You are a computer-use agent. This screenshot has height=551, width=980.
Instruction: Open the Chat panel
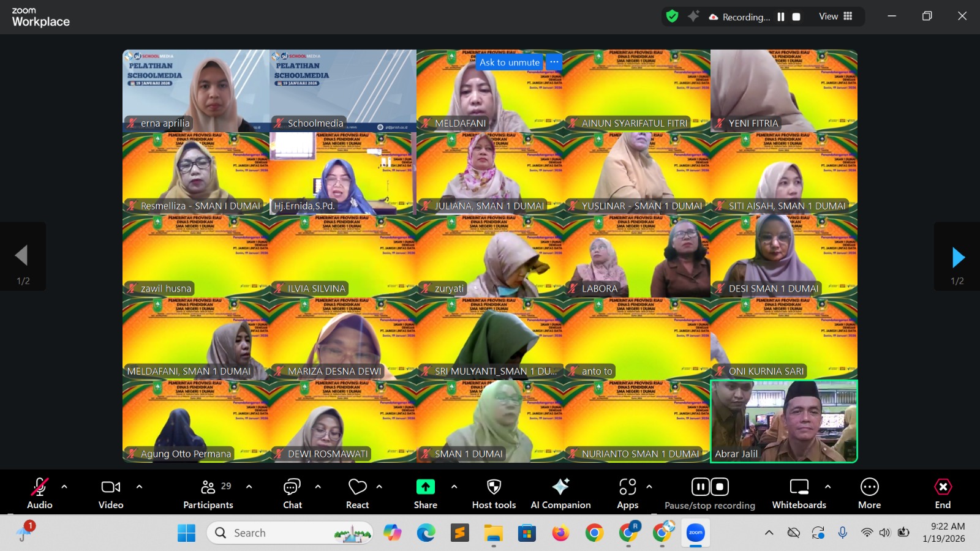[292, 493]
